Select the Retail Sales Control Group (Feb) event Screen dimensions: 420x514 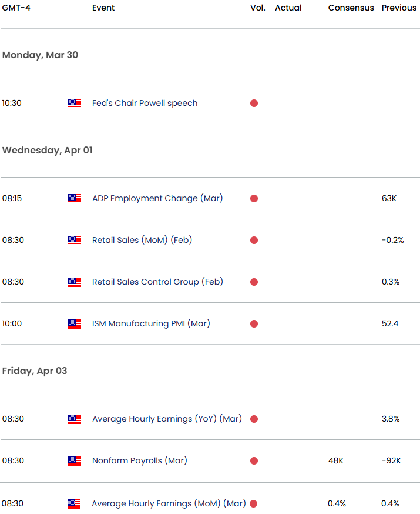[157, 282]
